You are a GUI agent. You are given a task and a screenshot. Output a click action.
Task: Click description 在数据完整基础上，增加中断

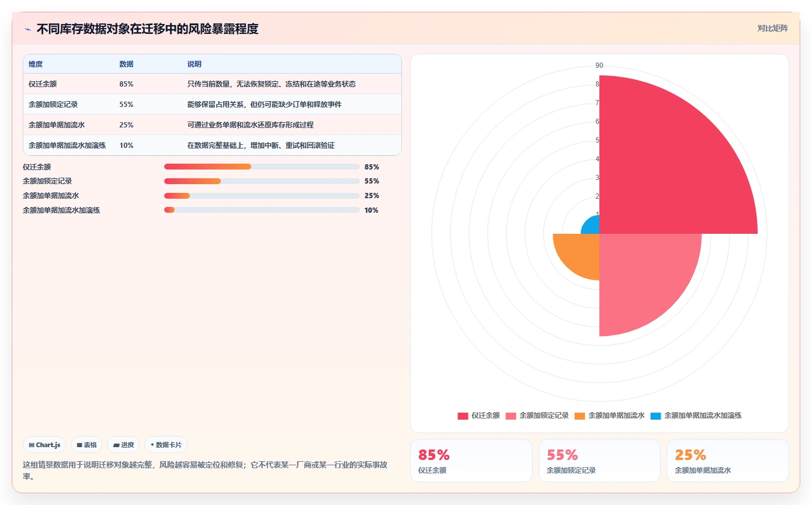click(x=261, y=145)
